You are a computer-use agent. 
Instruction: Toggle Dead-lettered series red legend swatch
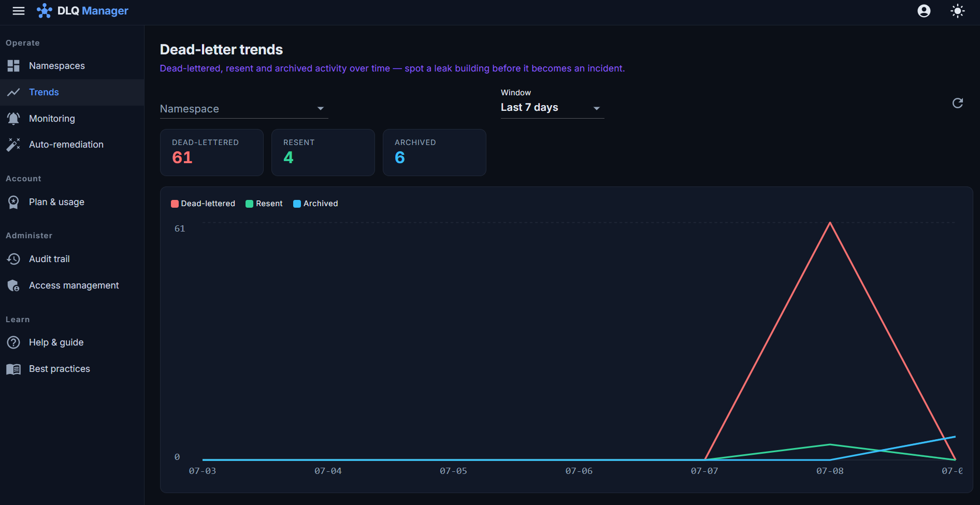[x=175, y=204]
